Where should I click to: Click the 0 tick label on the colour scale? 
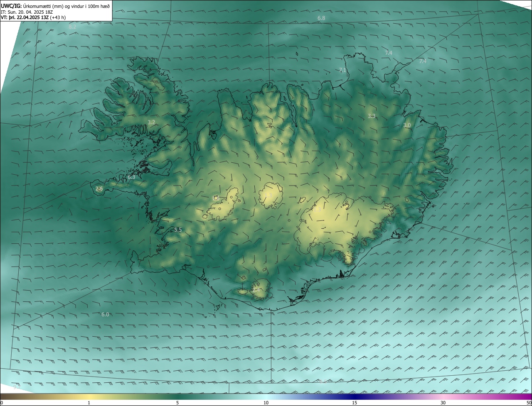point(2,403)
